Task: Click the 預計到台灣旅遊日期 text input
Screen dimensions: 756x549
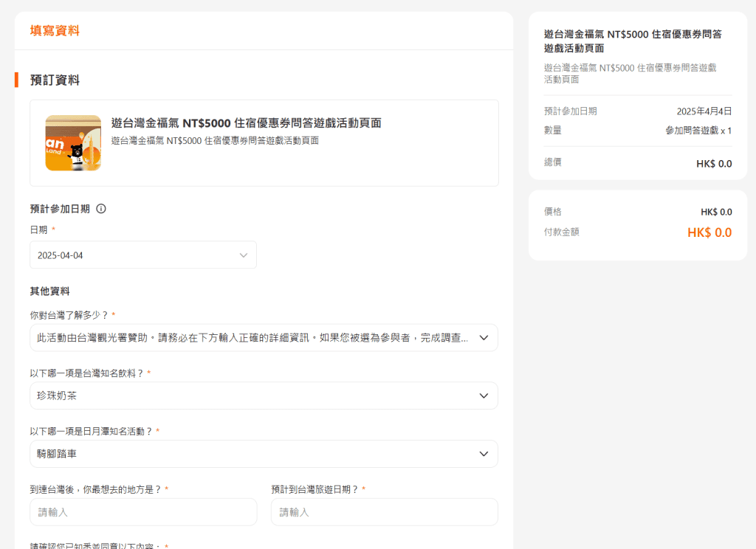Action: pyautogui.click(x=384, y=512)
